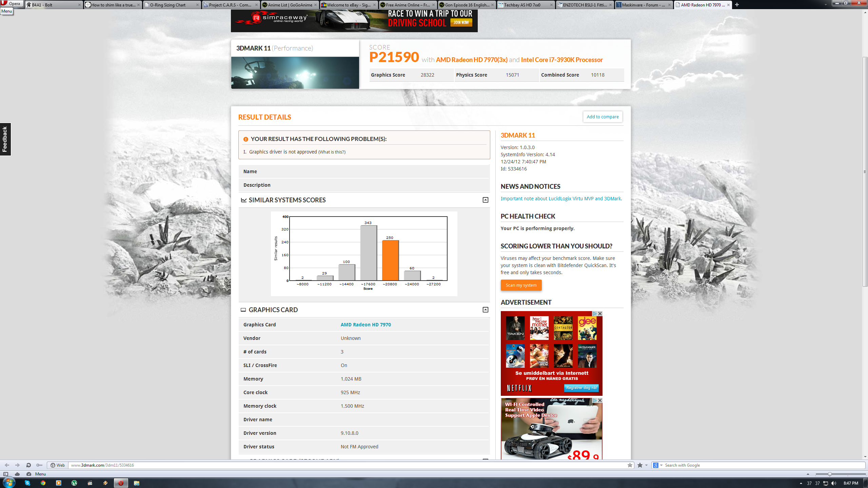
Task: Toggle the panels button in the status bar
Action: (6, 474)
